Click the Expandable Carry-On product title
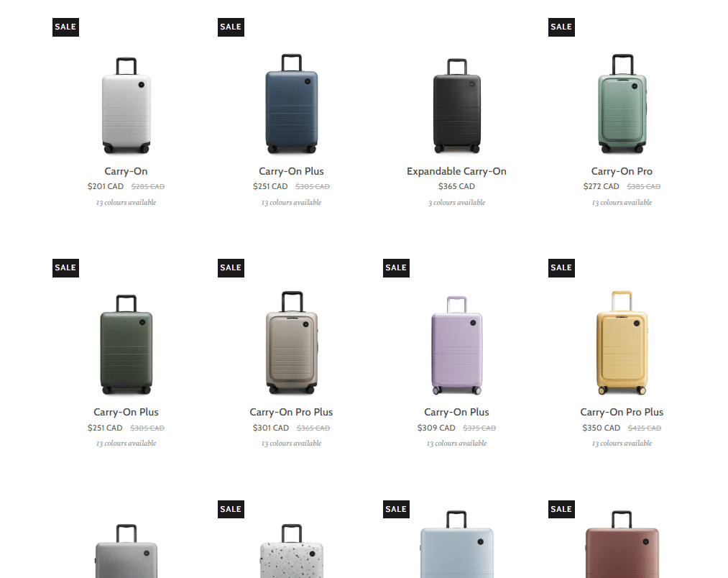This screenshot has width=728, height=578. pyautogui.click(x=456, y=171)
